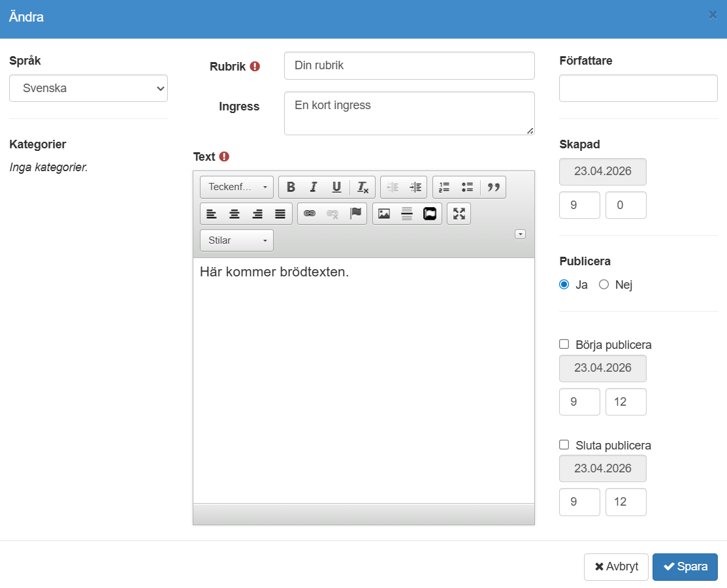Insert a link with the chain icon
Screen dimensions: 727x588
tap(310, 214)
